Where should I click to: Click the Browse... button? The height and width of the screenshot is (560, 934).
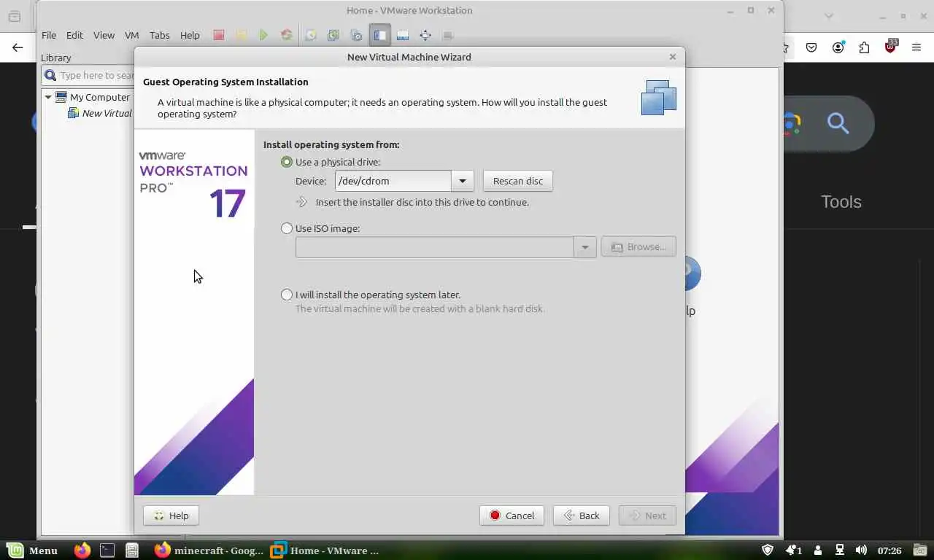(638, 247)
